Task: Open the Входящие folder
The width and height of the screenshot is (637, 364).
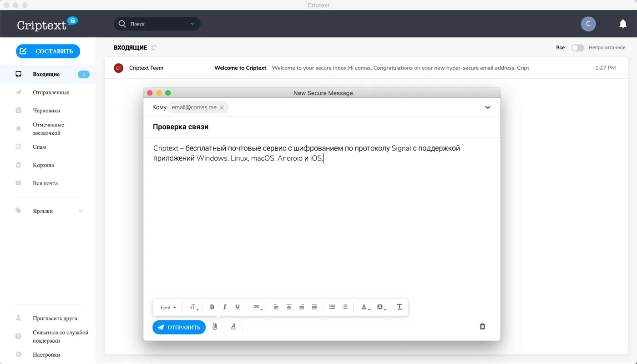Action: point(48,74)
